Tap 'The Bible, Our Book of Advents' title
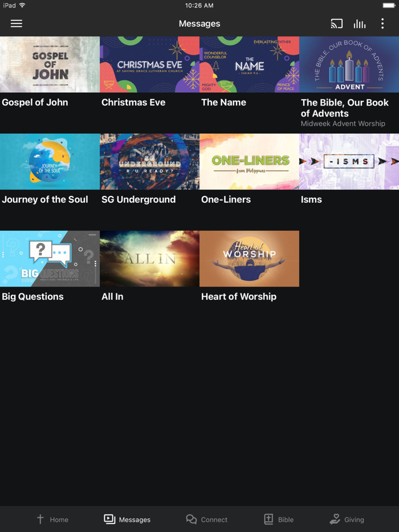 tap(345, 108)
